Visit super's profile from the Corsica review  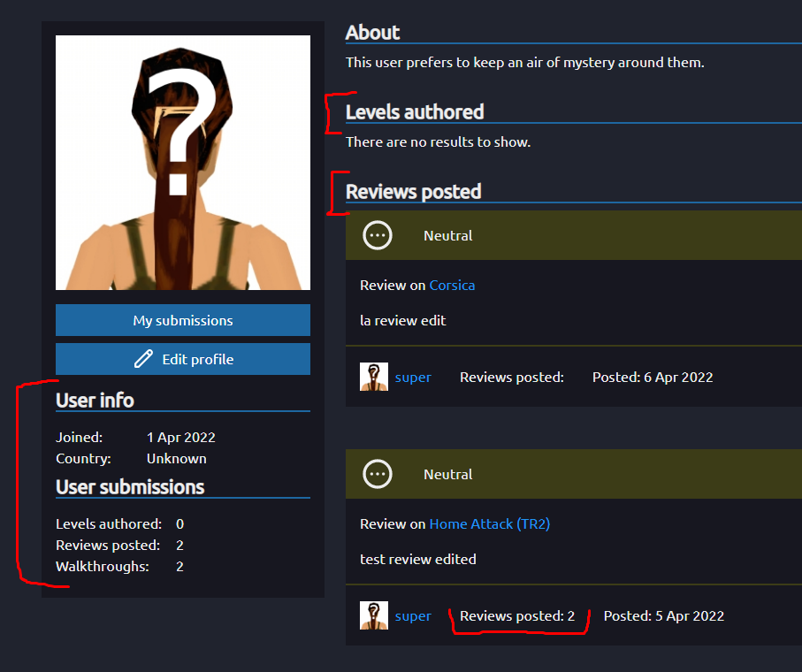[413, 377]
